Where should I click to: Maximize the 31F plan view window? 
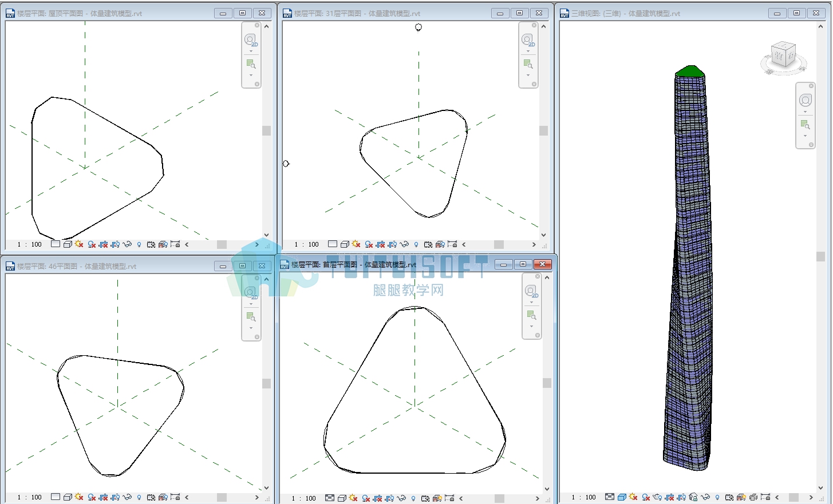(519, 13)
